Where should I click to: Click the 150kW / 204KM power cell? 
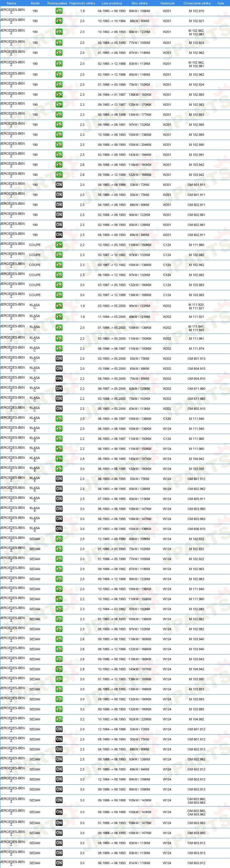[140, 145]
